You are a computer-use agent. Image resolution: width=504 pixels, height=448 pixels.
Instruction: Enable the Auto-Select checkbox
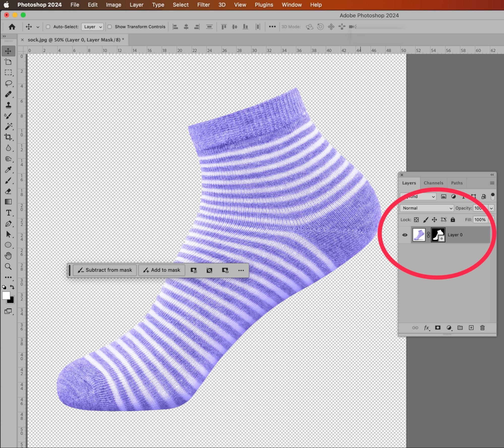48,27
